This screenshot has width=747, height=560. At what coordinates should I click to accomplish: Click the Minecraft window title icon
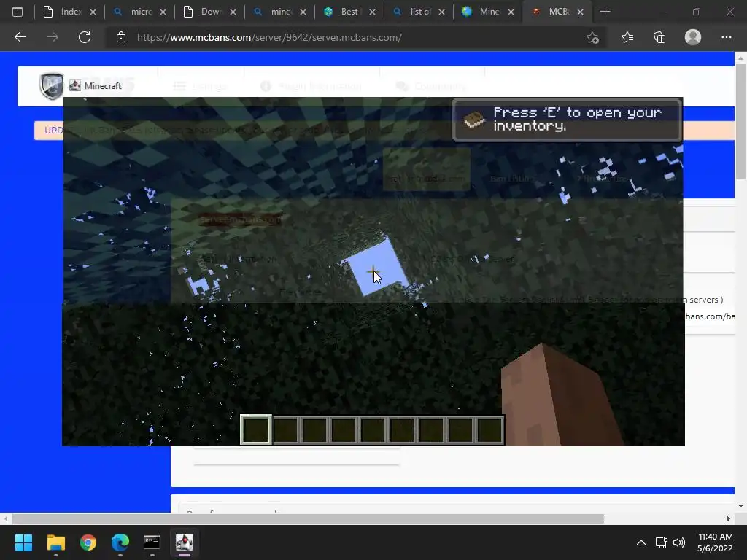(75, 86)
